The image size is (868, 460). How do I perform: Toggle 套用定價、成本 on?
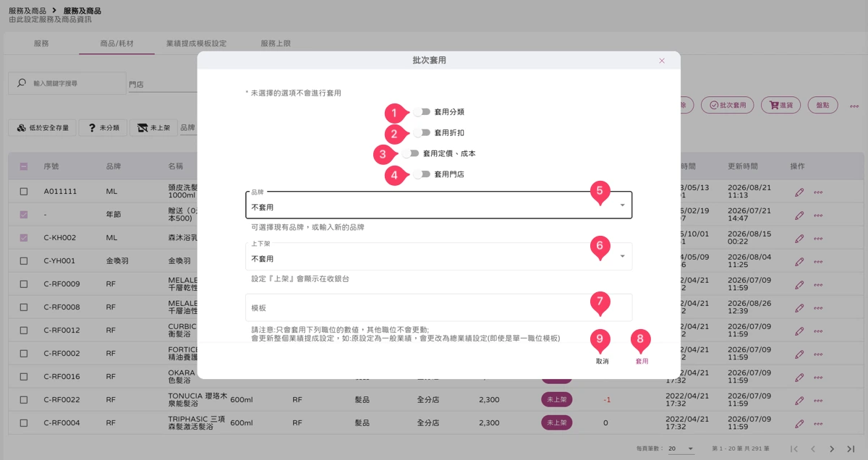pos(411,153)
